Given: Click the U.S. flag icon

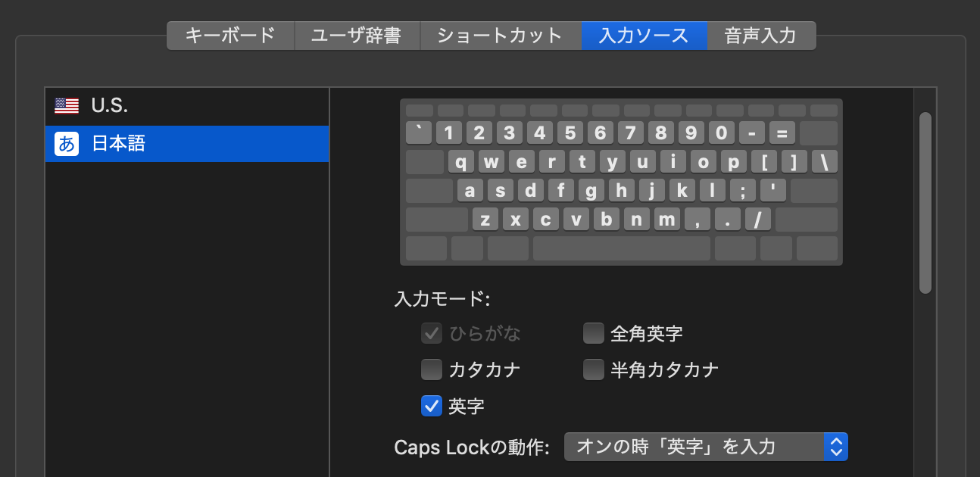Looking at the screenshot, I should (67, 106).
